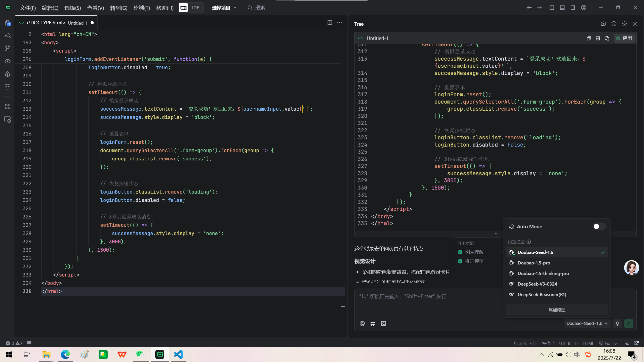Click the 添加模型 button
The image size is (644, 362).
coord(557,310)
